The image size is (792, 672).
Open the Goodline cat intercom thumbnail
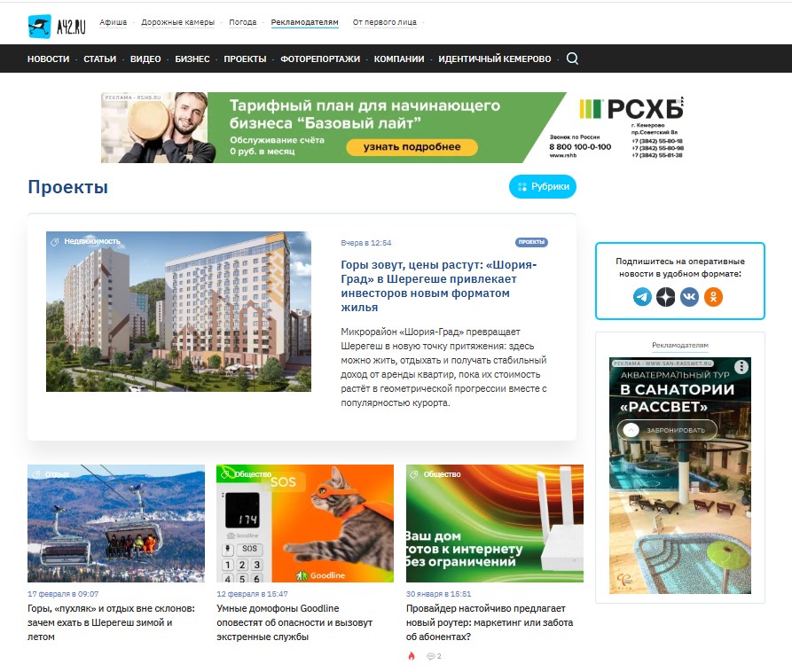coord(305,523)
